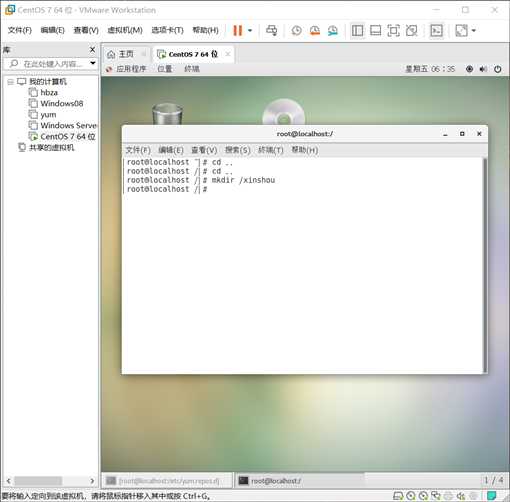Open the 终端 menu in CentOS panel
Screen dimensions: 510x502
[x=192, y=69]
